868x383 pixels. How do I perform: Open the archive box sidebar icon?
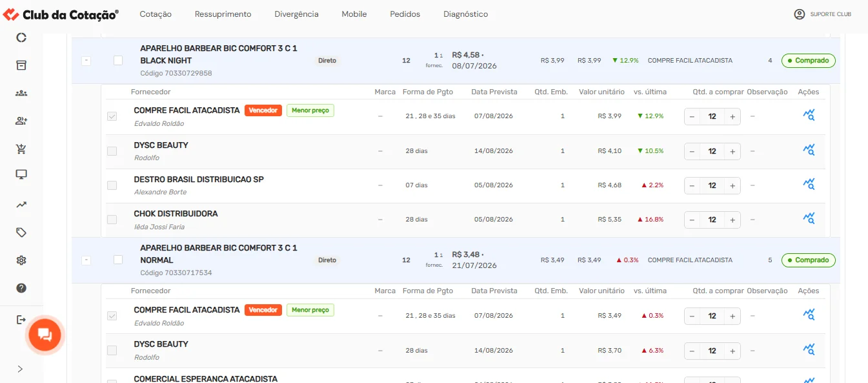point(21,65)
